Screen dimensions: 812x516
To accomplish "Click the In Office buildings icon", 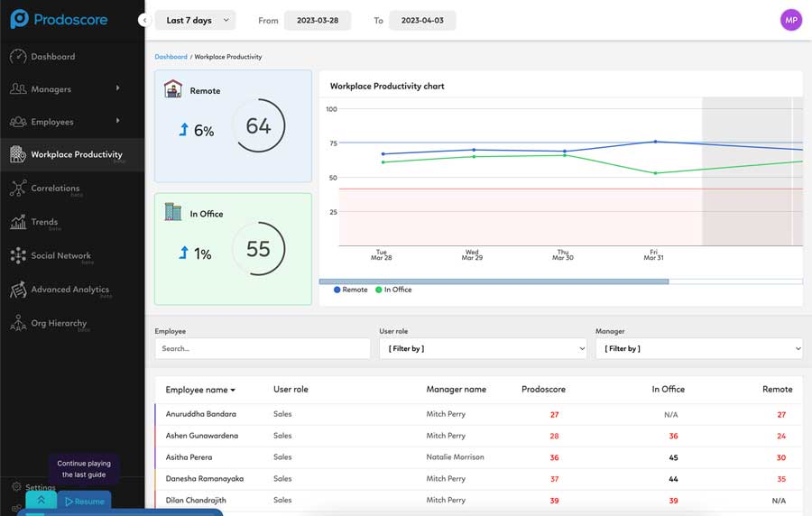I will coord(173,212).
